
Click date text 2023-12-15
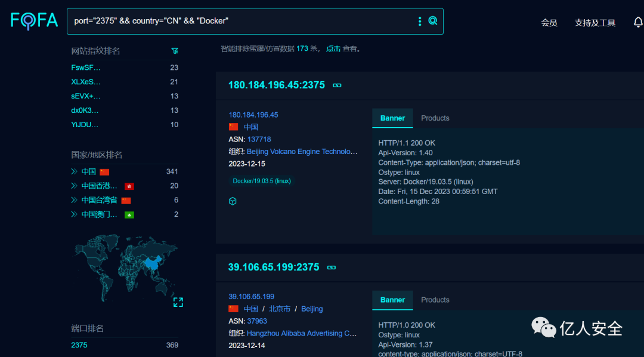(x=247, y=164)
